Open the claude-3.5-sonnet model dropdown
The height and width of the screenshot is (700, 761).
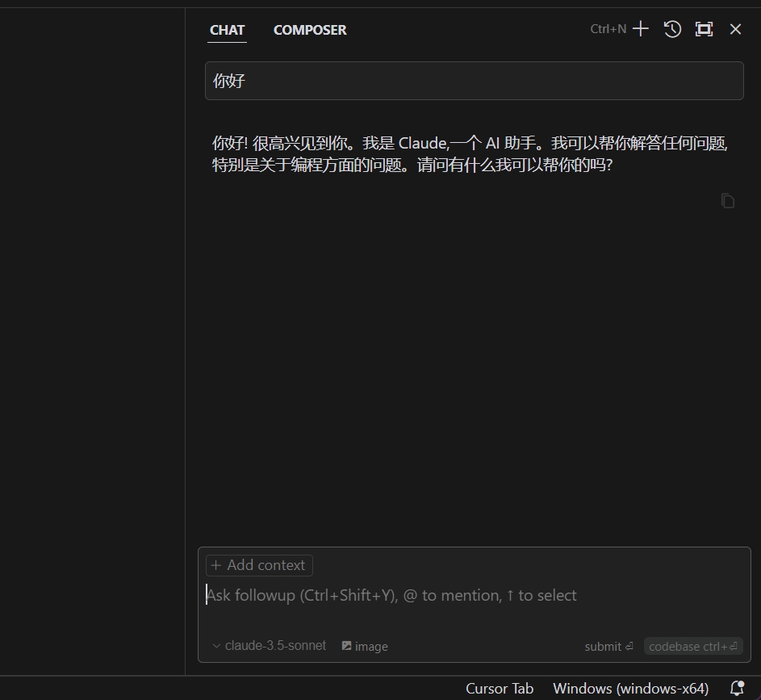pyautogui.click(x=274, y=646)
